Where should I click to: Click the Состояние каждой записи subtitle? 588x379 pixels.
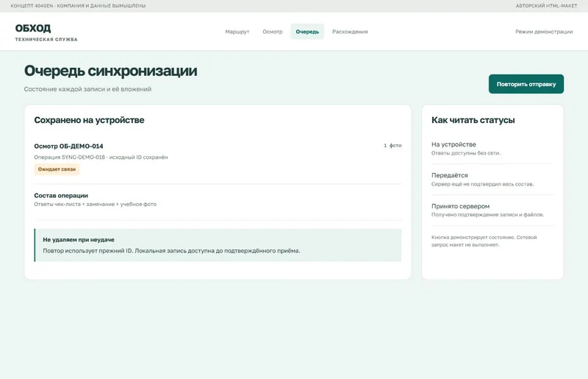pos(87,89)
